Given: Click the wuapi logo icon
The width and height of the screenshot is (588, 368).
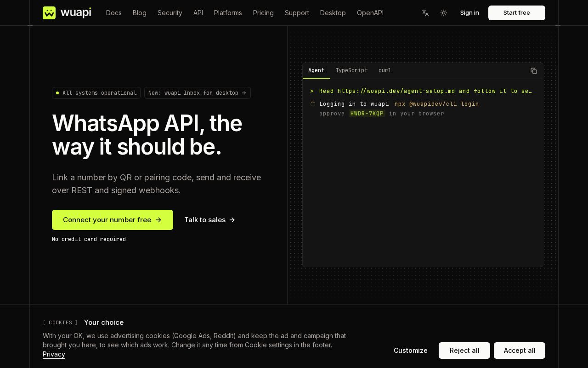Looking at the screenshot, I should point(49,13).
